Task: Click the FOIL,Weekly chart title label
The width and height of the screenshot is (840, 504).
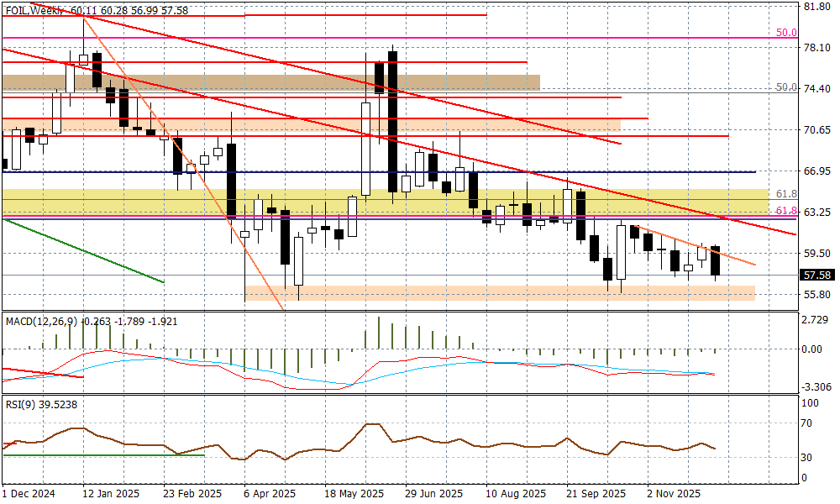Action: pos(35,10)
